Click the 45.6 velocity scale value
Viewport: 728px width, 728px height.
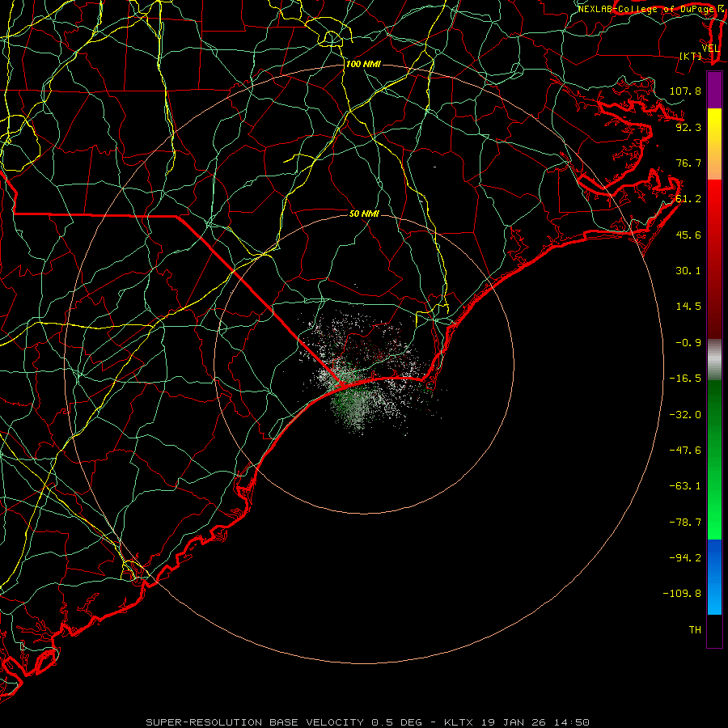[x=688, y=235]
